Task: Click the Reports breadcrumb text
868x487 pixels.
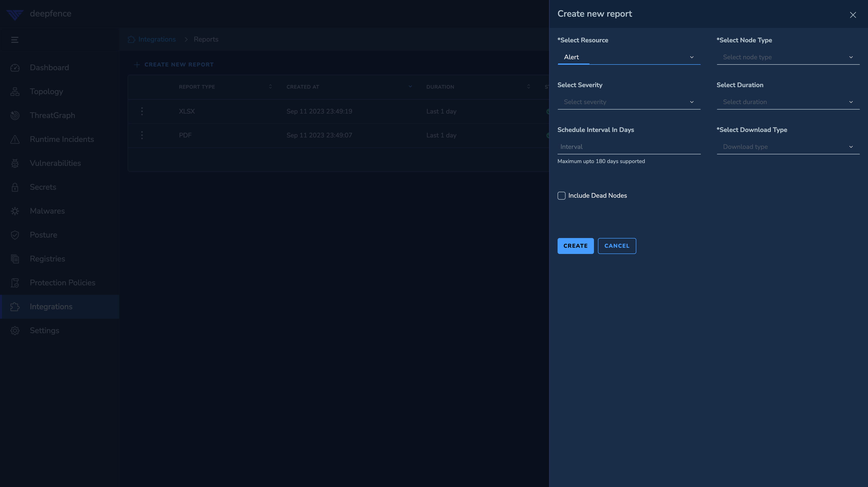Action: pos(206,39)
